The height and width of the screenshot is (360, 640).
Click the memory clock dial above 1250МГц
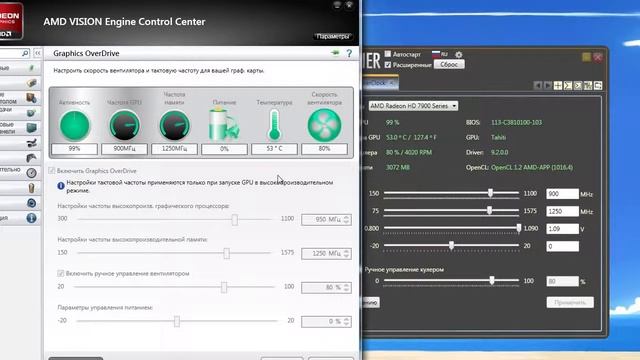(174, 126)
